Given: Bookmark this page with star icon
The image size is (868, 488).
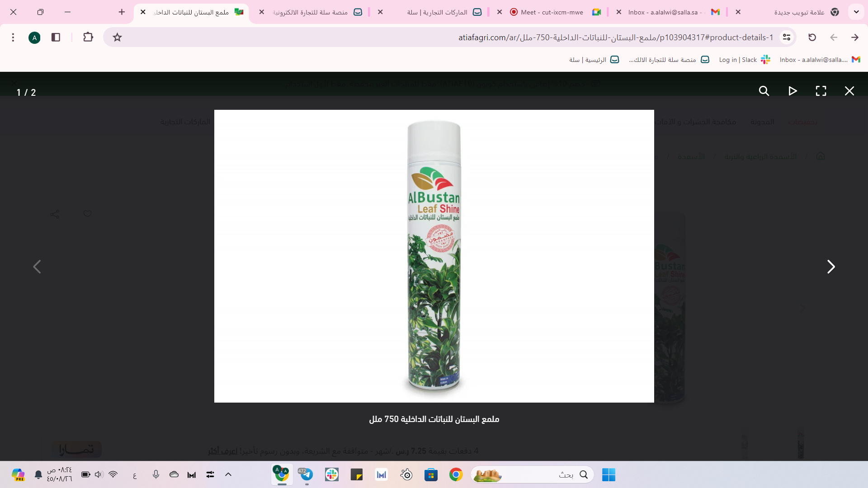Looking at the screenshot, I should [117, 37].
